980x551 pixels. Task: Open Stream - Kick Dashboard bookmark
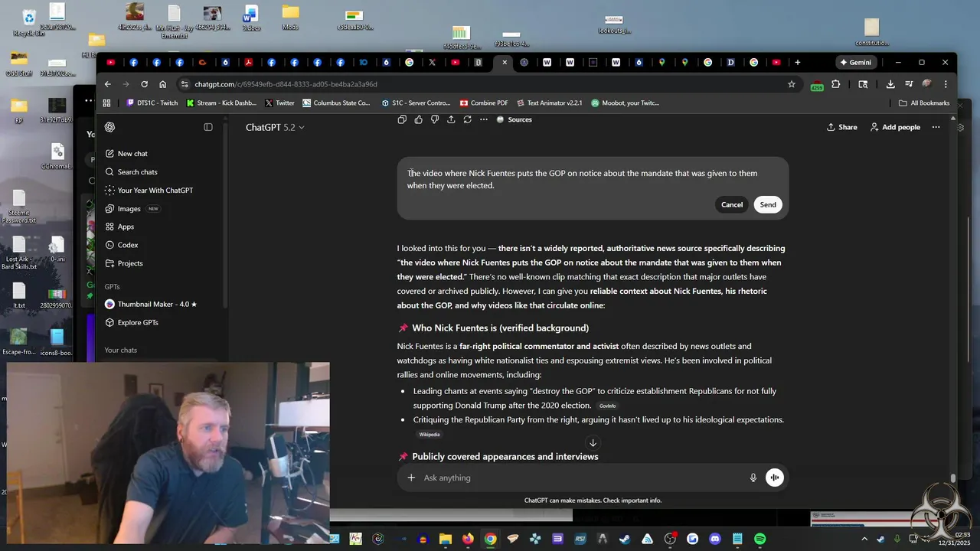point(222,103)
